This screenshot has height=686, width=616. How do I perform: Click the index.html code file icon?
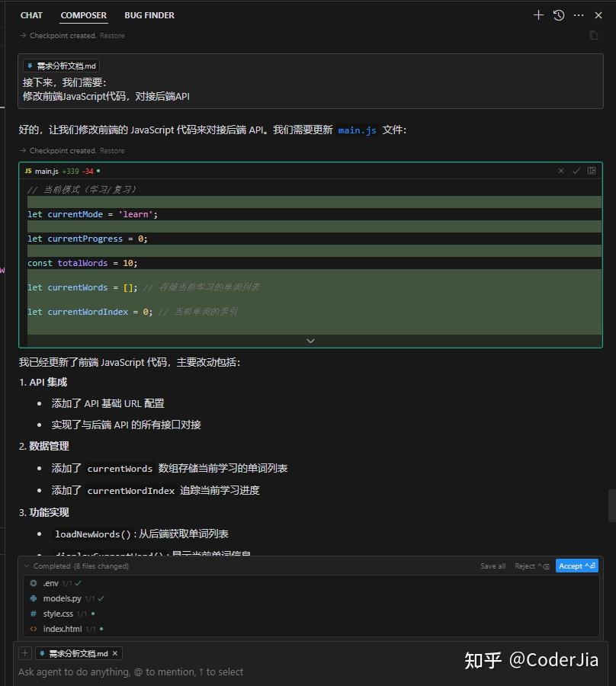(x=34, y=629)
